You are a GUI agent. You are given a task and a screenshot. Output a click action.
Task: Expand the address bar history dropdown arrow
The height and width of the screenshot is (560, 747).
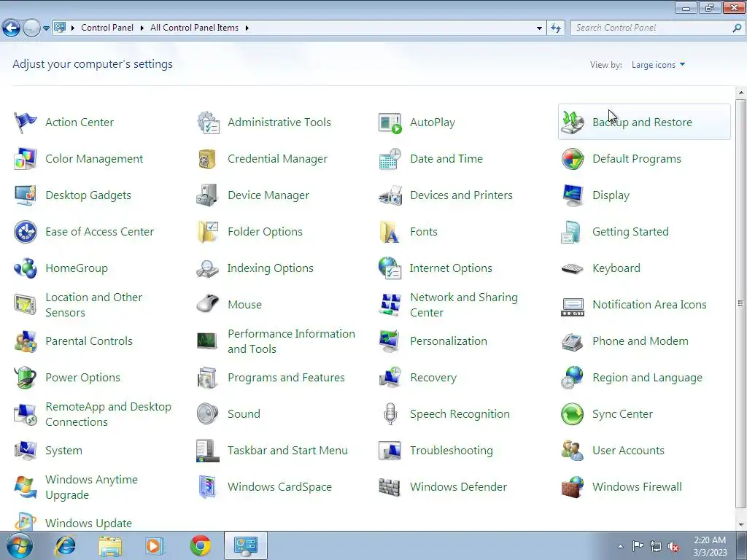(x=539, y=28)
